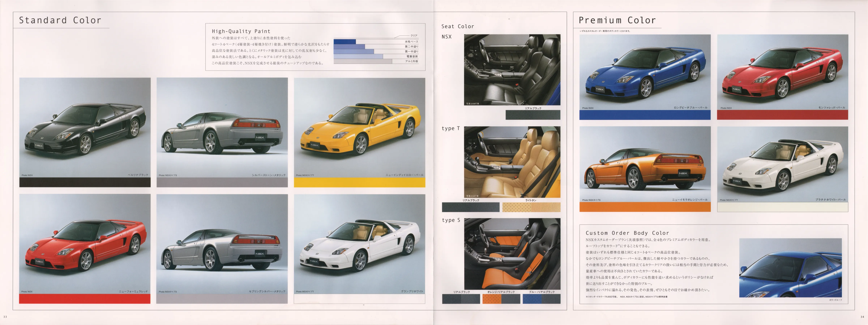The width and height of the screenshot is (868, 325).
Task: Click page number 34
Action: coord(862,317)
